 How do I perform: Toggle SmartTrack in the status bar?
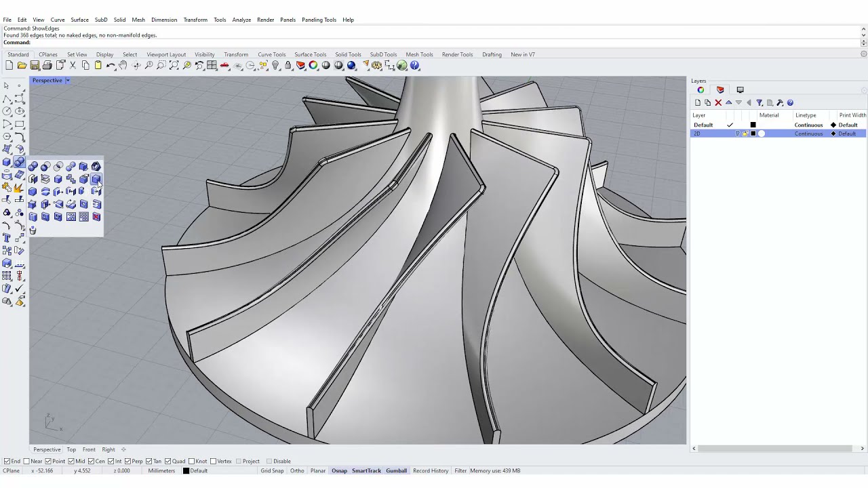click(x=366, y=470)
